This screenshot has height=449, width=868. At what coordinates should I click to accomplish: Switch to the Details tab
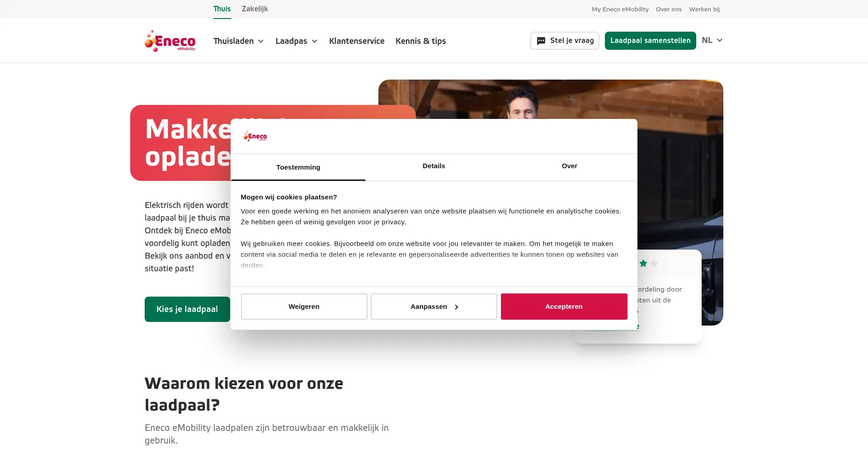(x=434, y=166)
